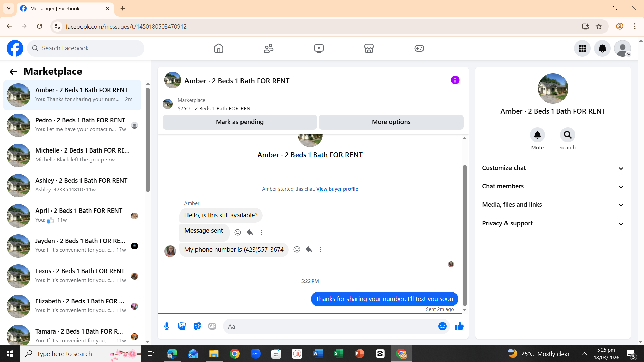React to the 'Message sent' bubble
The width and height of the screenshot is (644, 362).
coord(238,232)
